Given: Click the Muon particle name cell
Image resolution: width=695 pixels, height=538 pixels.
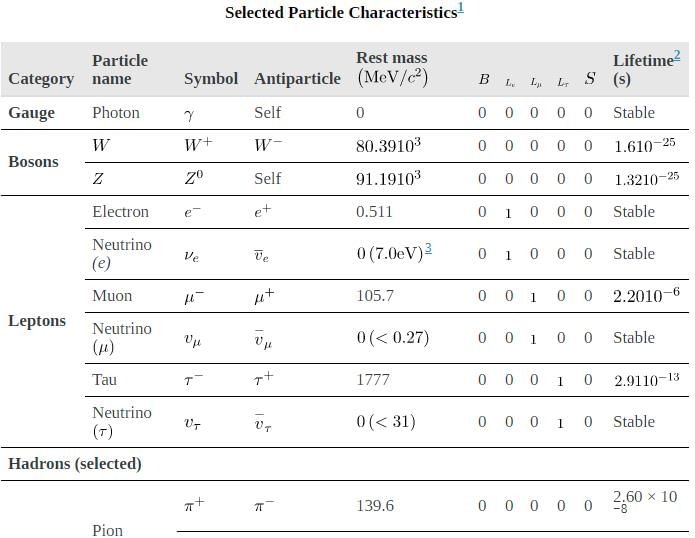Looking at the screenshot, I should (x=112, y=296).
